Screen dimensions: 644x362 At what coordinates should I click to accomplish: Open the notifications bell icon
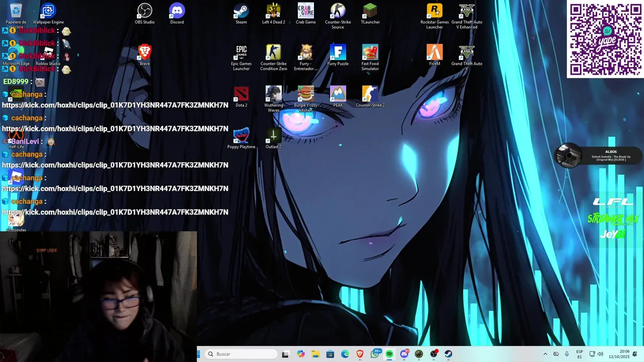(x=635, y=354)
